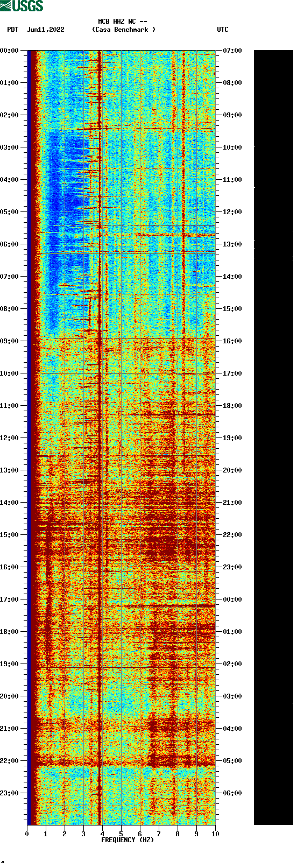Click the 09:00 PDT time label
The width and height of the screenshot is (297, 868).
(10, 341)
